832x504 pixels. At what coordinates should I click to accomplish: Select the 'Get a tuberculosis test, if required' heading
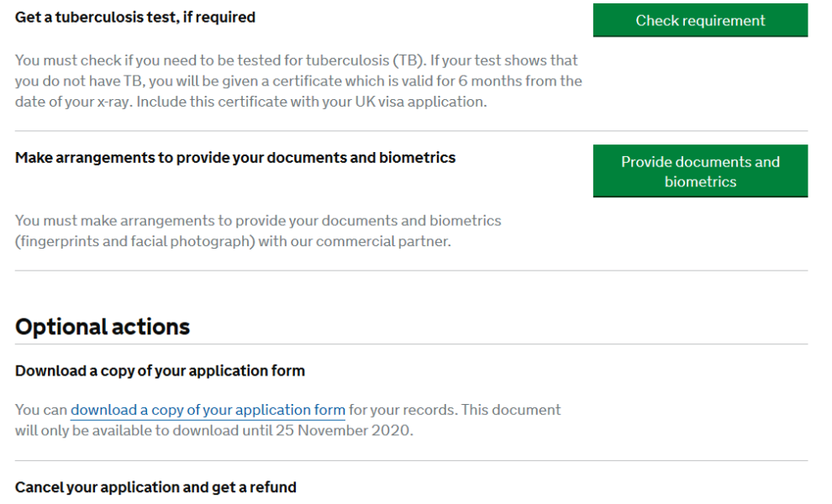point(134,18)
